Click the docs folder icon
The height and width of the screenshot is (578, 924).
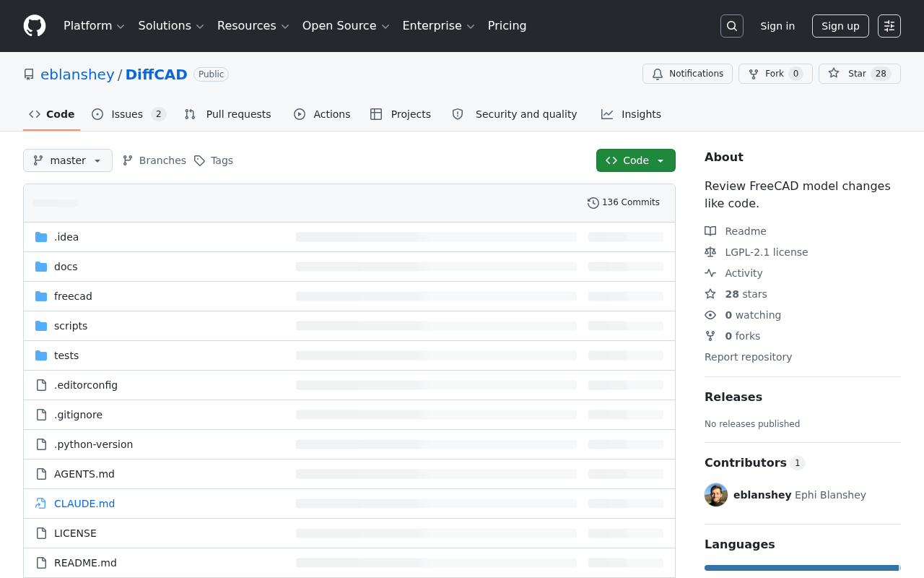(41, 267)
